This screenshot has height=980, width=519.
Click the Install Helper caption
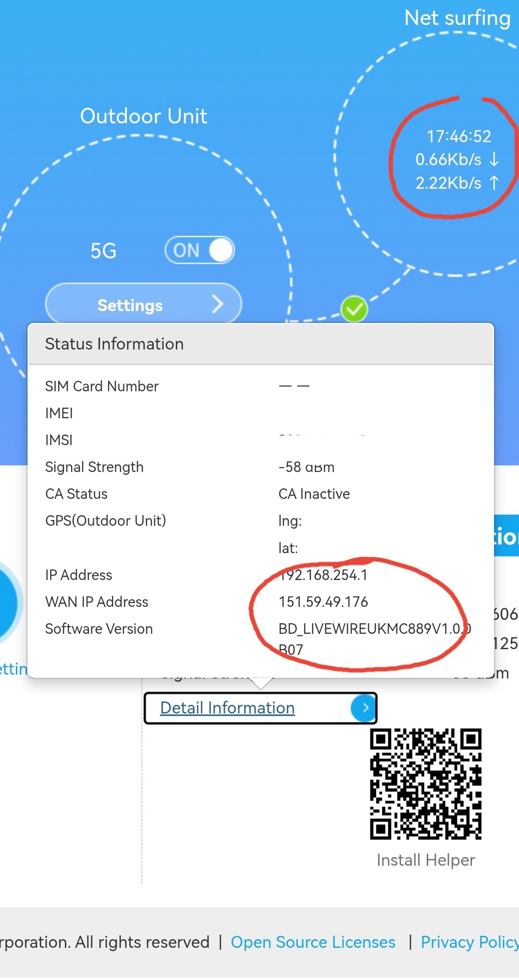click(426, 860)
